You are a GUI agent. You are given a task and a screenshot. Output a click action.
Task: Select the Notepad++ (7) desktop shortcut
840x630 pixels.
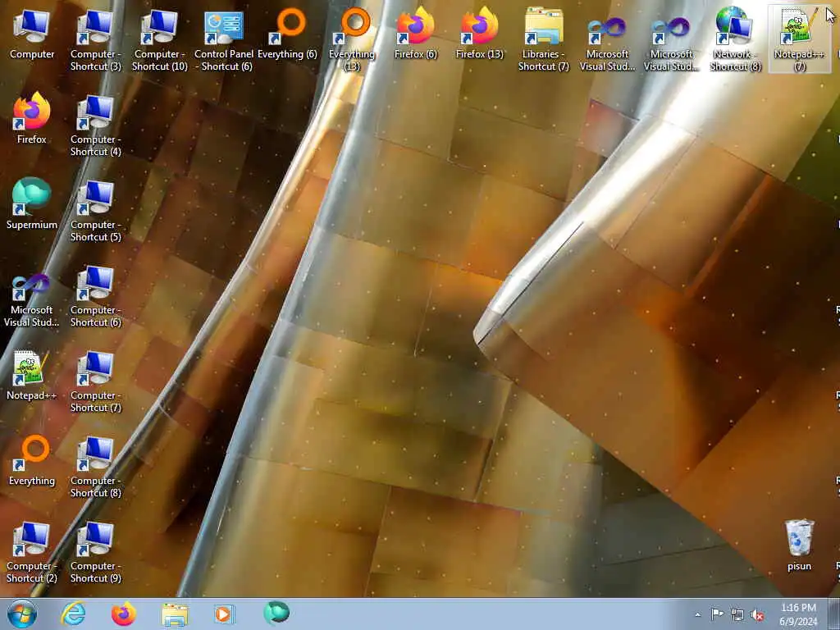point(799,40)
